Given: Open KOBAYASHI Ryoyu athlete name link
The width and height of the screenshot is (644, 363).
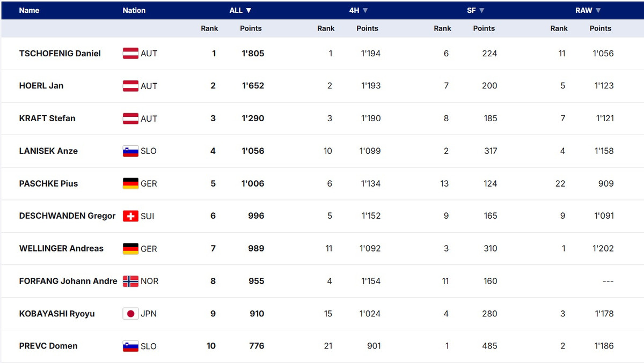Looking at the screenshot, I should coord(56,314).
